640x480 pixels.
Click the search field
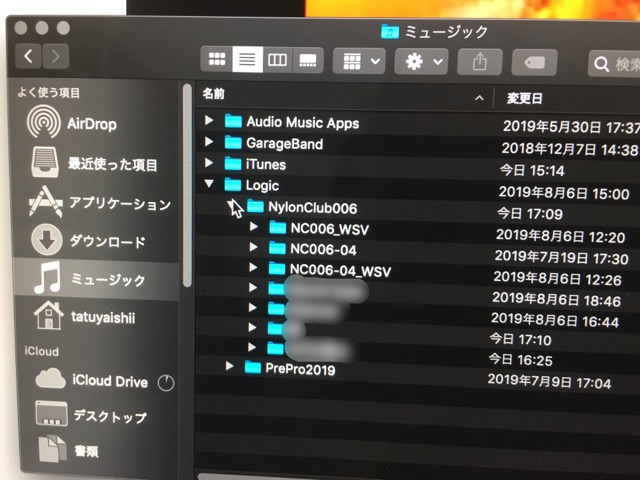614,64
